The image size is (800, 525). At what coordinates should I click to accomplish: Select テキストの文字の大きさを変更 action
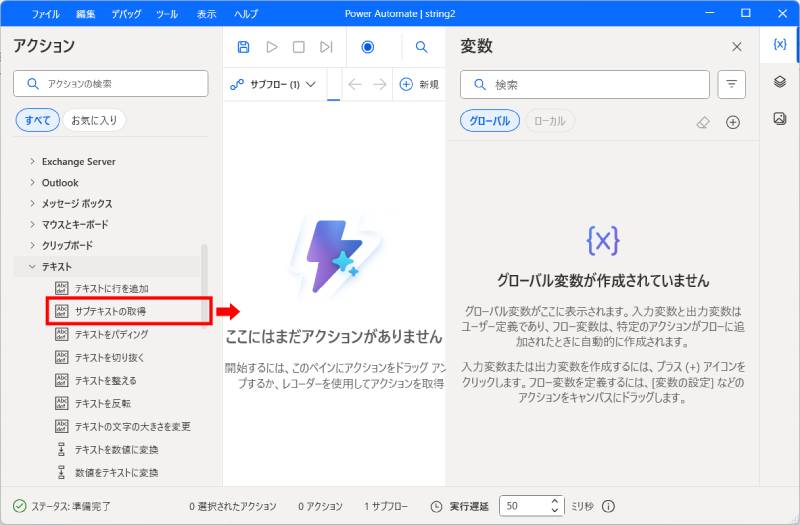coord(122,426)
